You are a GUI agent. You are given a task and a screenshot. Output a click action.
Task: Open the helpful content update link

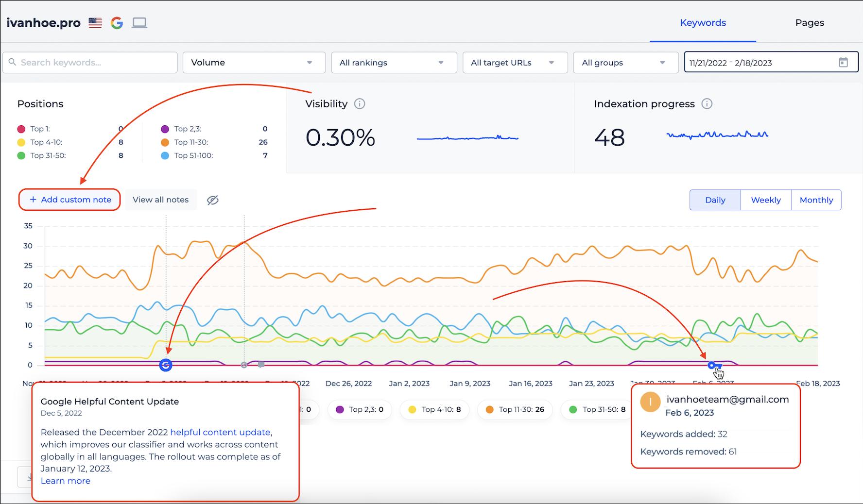(220, 432)
